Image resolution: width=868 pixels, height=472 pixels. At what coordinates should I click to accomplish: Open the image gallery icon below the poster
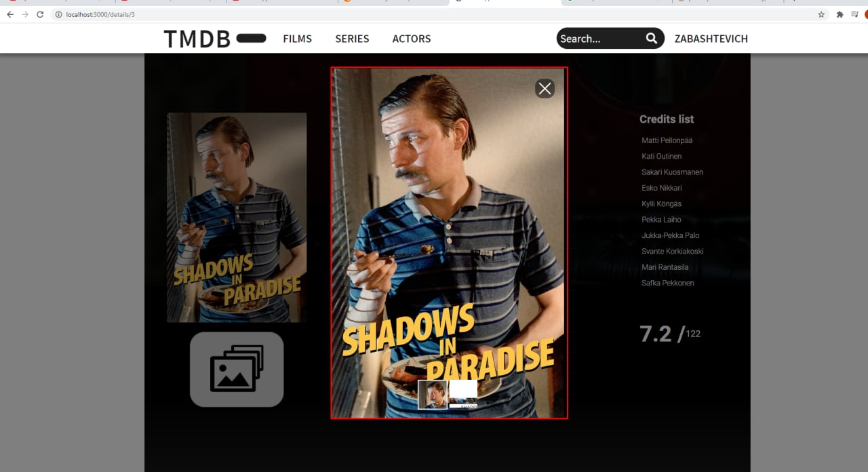click(237, 369)
